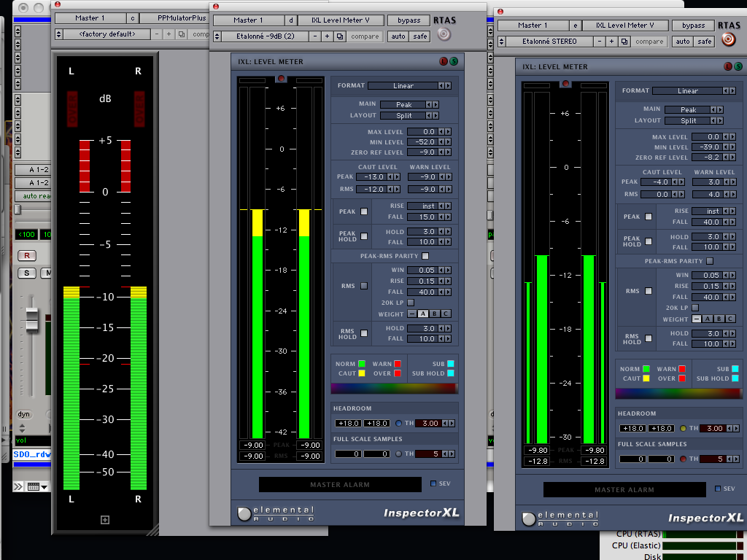747x560 pixels.
Task: Click the volume fader on the mixer channel
Action: pyautogui.click(x=32, y=319)
